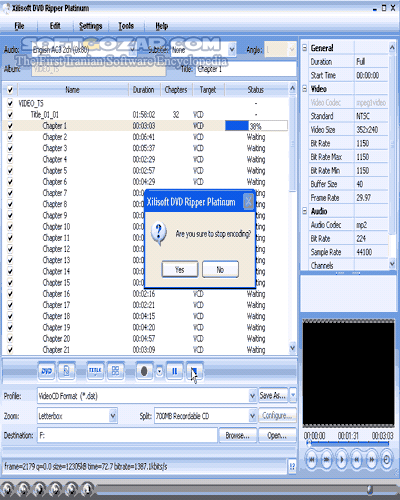
Task: Uncheck the Chapter 17 checkbox
Action: 10,305
